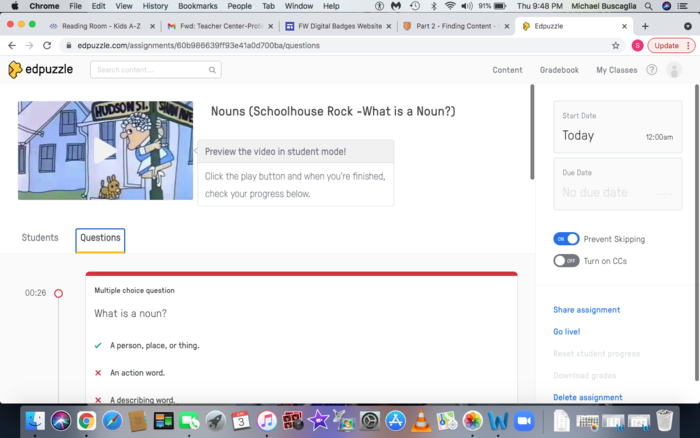The width and height of the screenshot is (700, 438).
Task: Click the 00:26 timeline marker circle
Action: [x=58, y=293]
